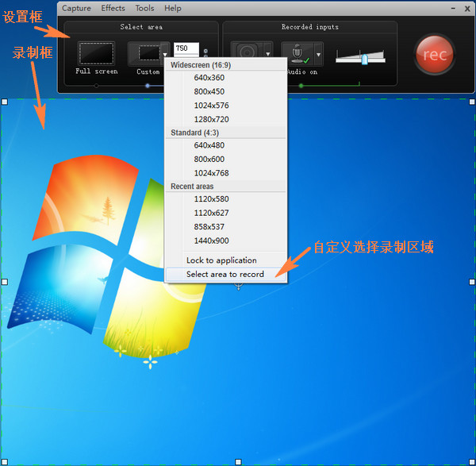
Task: Pick recent area 858x537
Action: pyautogui.click(x=225, y=227)
